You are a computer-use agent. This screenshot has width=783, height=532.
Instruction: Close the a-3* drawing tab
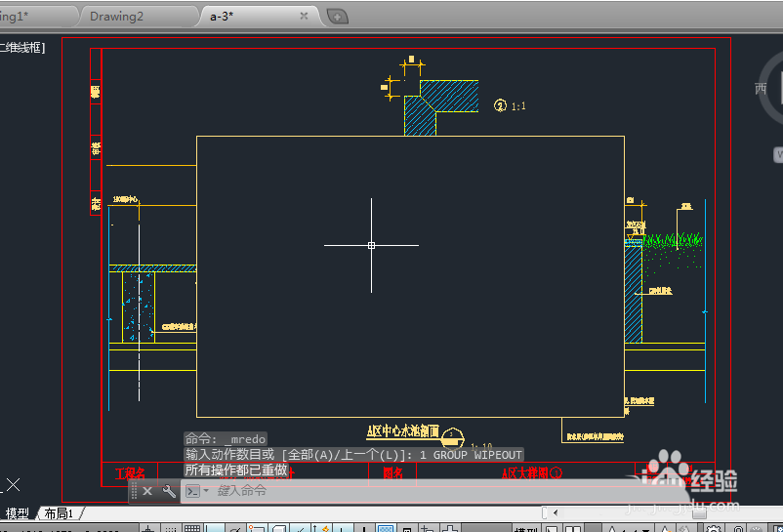coord(304,16)
